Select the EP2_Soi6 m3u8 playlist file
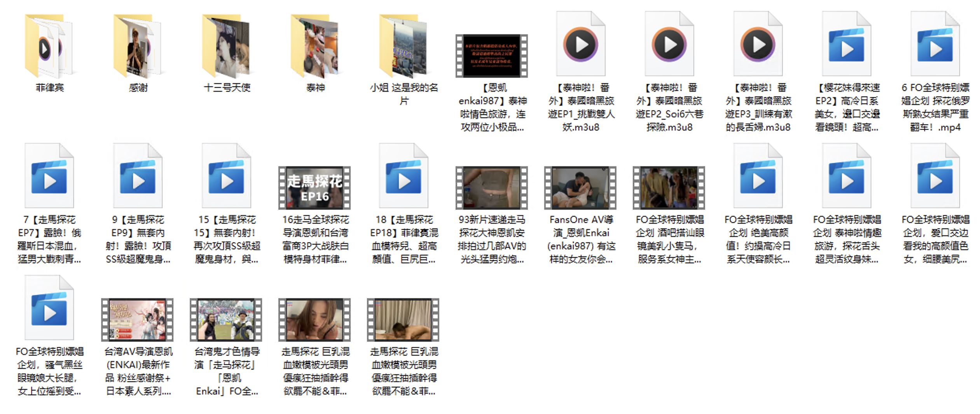This screenshot has height=414, width=980. [669, 45]
